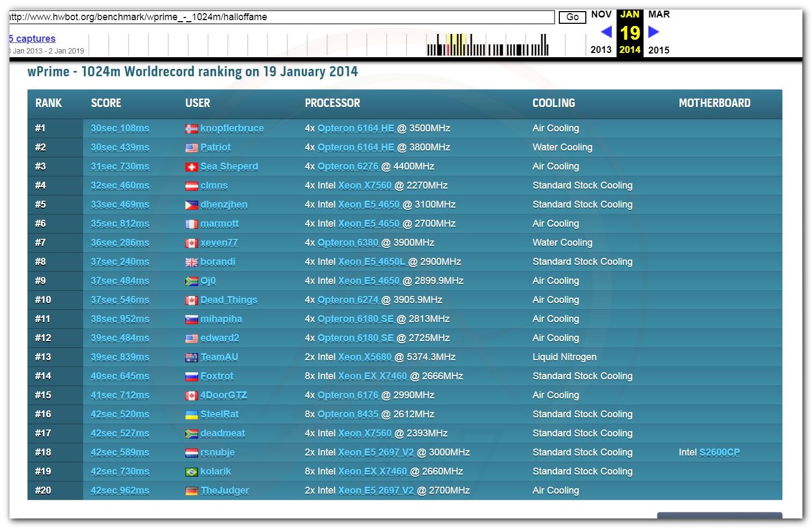Open the Opteron 6164 HE link for rank #1
Viewport: 812px width, 528px height.
click(356, 128)
